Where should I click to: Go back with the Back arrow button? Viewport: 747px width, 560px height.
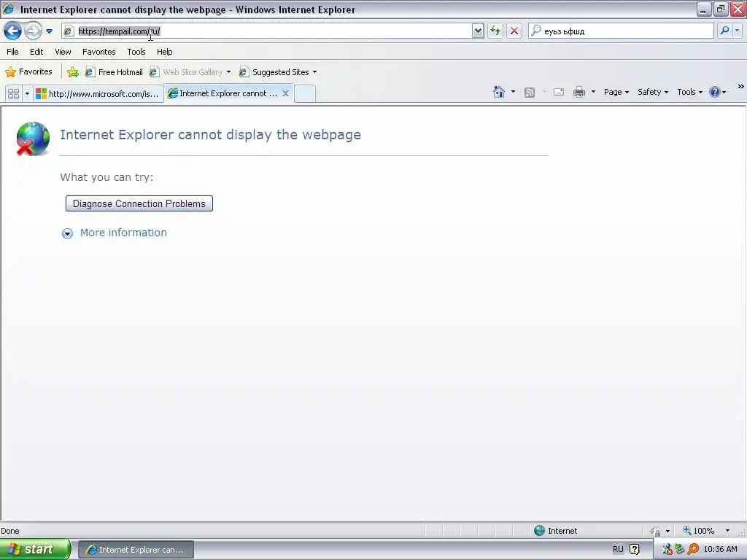[x=13, y=31]
